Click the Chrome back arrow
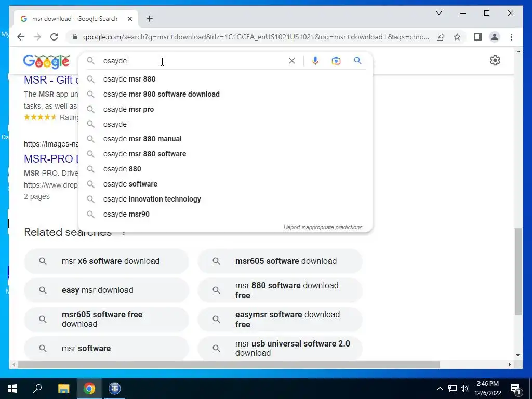The height and width of the screenshot is (399, 532). pos(21,37)
